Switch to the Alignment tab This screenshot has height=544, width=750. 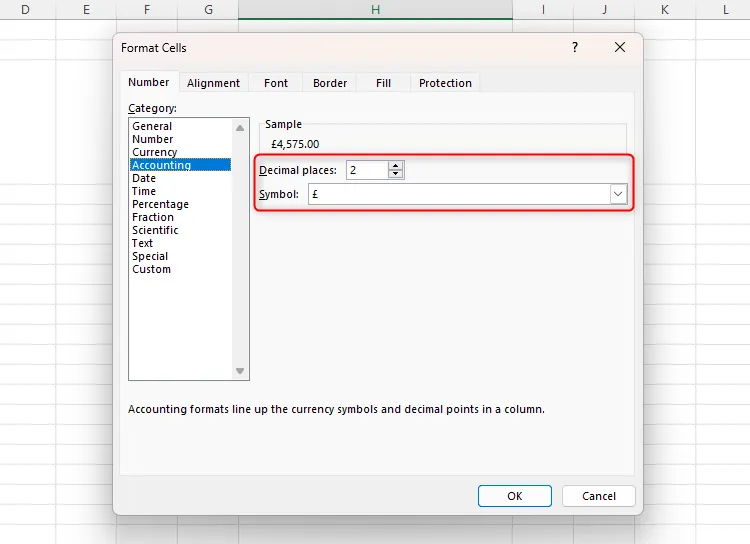[213, 83]
